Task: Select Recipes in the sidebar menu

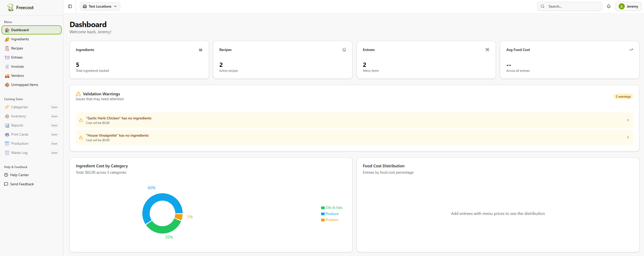Action: tap(17, 48)
